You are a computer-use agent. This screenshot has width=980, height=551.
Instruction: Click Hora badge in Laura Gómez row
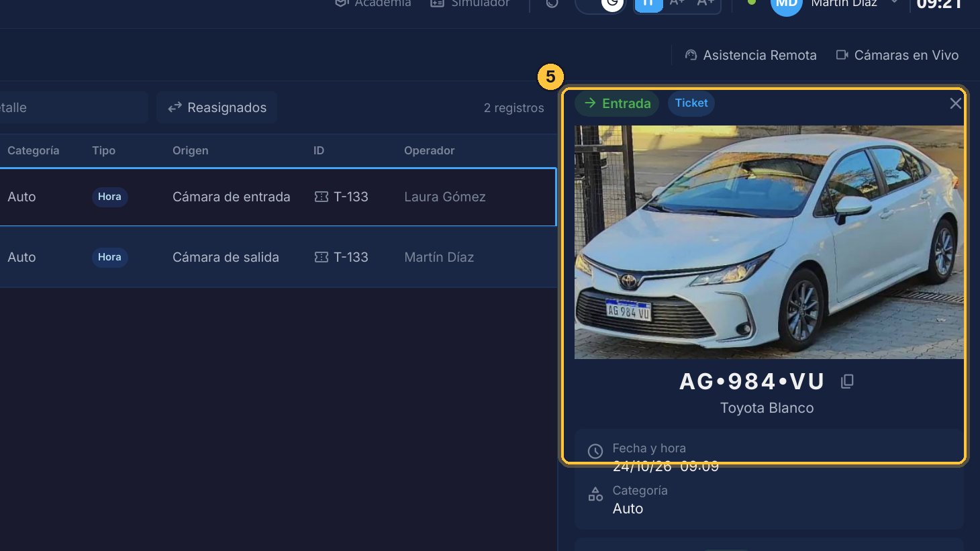coord(109,197)
